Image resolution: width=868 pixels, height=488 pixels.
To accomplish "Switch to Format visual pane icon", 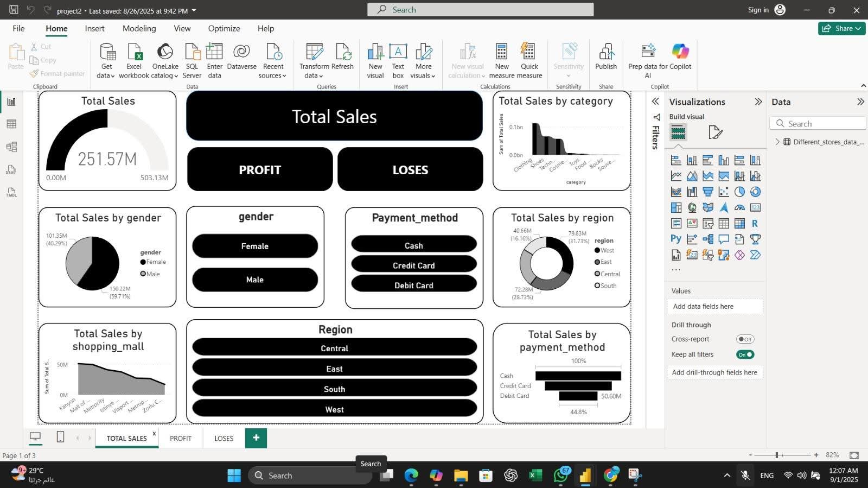I will pyautogui.click(x=716, y=132).
